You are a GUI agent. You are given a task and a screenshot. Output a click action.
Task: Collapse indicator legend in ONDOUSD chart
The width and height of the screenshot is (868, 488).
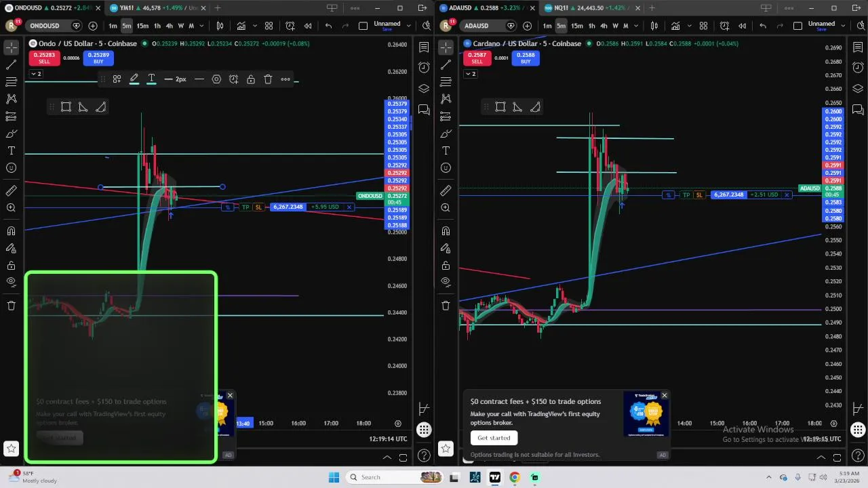tap(35, 73)
